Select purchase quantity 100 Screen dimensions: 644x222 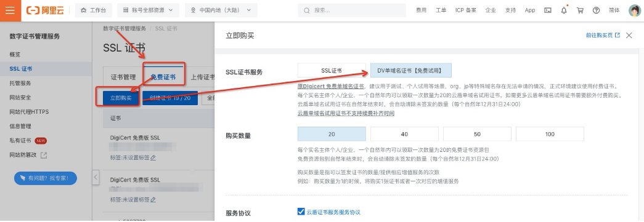550,134
